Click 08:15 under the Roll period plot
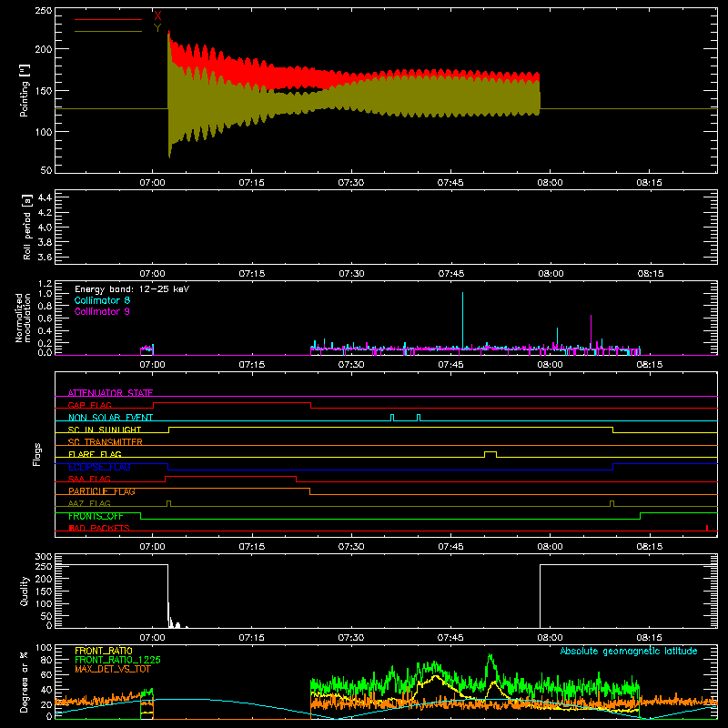 [650, 274]
